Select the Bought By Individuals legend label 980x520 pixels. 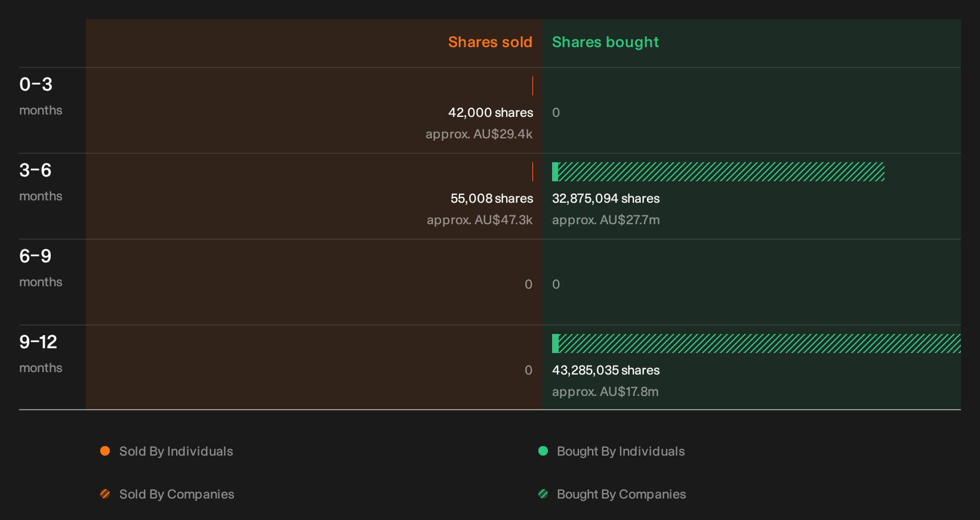[621, 451]
